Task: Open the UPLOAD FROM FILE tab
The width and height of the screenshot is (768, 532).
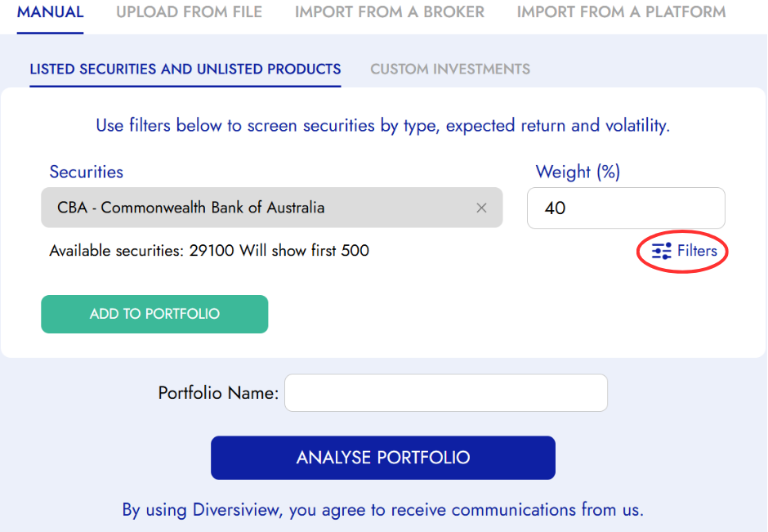Action: [x=189, y=12]
